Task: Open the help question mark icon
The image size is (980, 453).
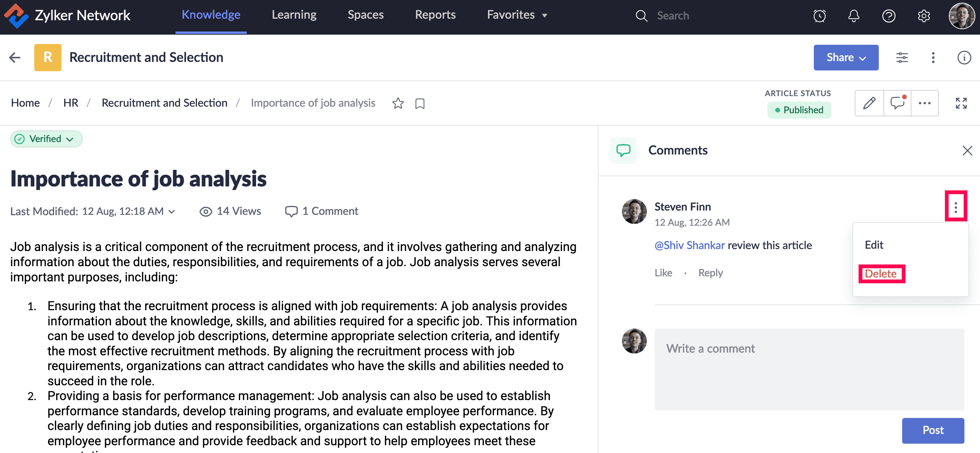Action: [x=889, y=16]
